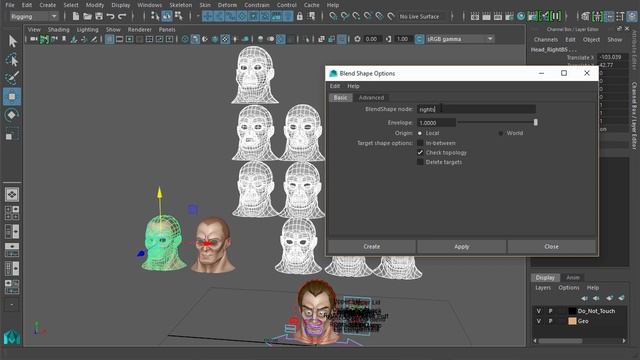
Task: Click the viewport camera select icon
Action: tap(34, 39)
